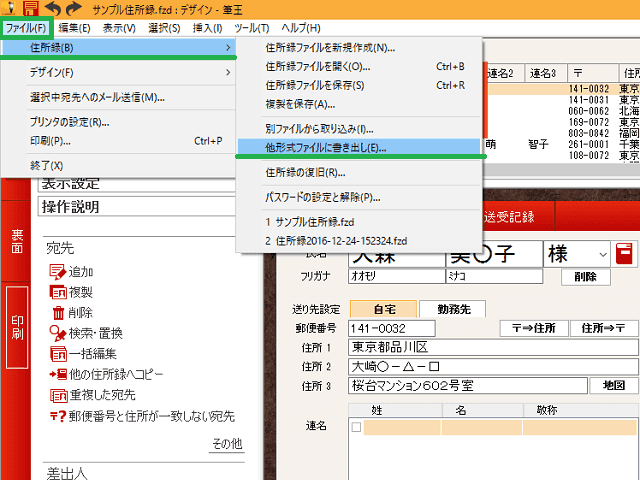Choose プリンタの設定(R)...
Screen dimensions: 640x480
tap(118, 122)
